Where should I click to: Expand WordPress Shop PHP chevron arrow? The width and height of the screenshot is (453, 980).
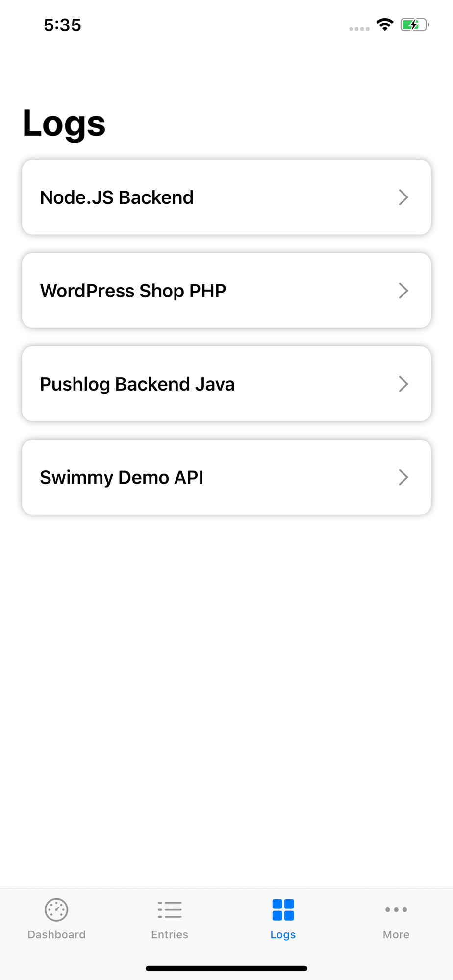(403, 291)
